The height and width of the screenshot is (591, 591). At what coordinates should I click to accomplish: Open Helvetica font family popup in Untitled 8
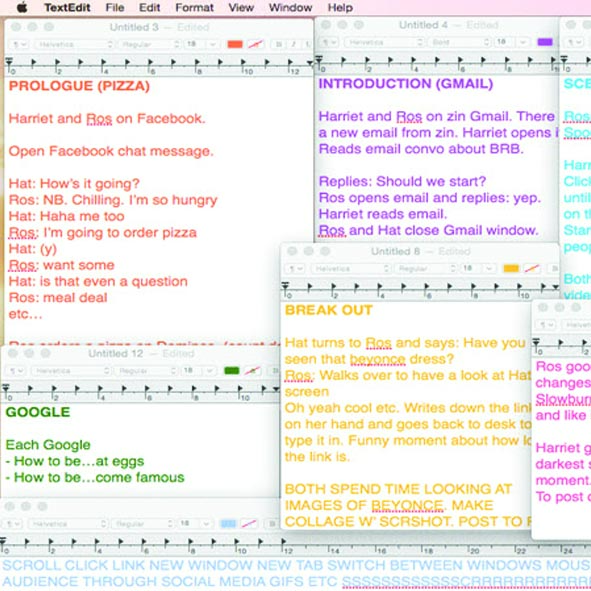[x=351, y=268]
